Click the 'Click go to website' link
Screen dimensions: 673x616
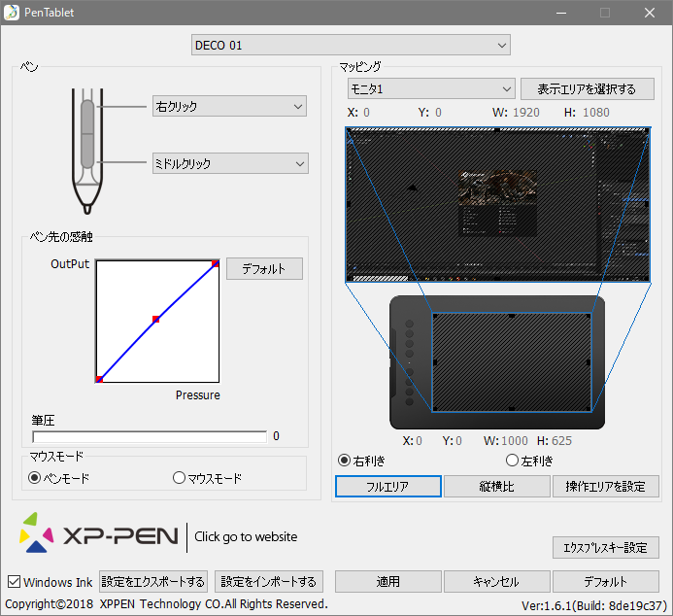tap(246, 536)
